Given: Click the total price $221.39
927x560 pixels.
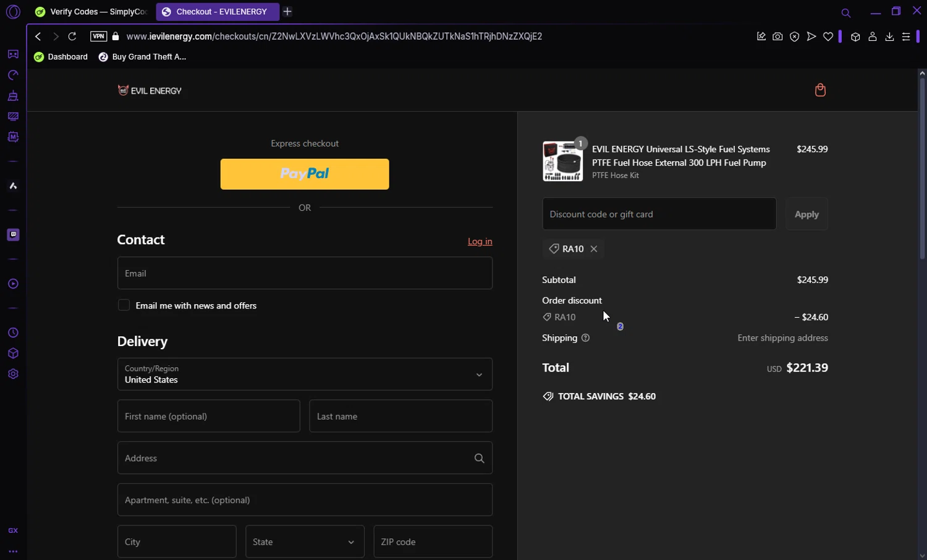Looking at the screenshot, I should coord(807,368).
